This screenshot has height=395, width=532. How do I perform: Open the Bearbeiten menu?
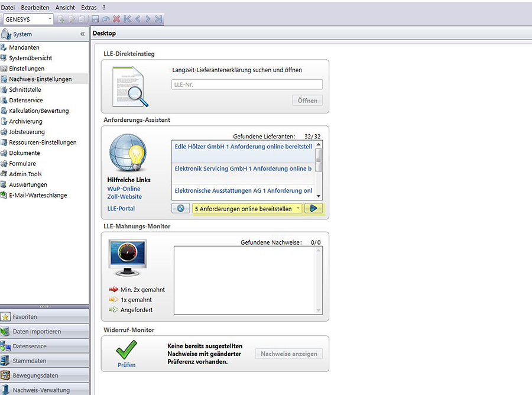(x=35, y=7)
